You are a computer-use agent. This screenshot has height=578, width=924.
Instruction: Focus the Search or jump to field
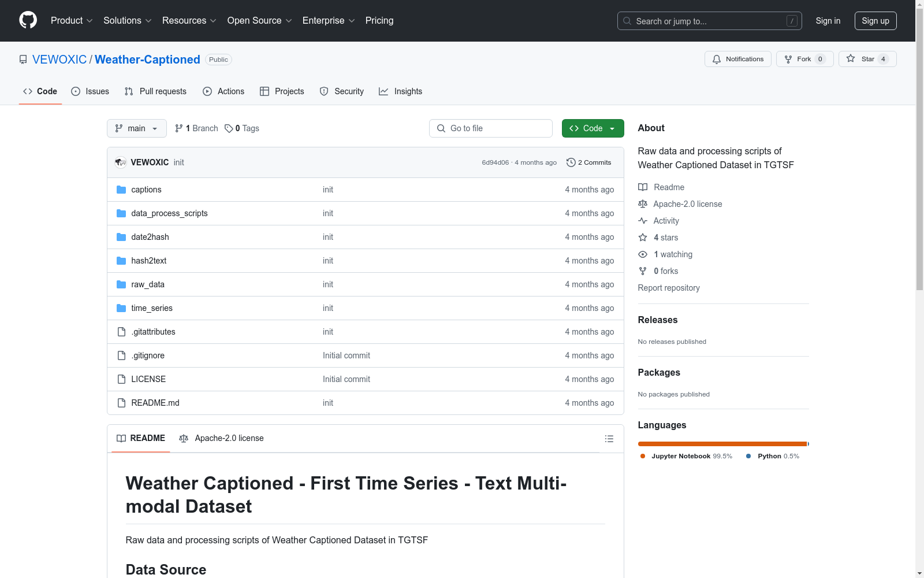pos(710,21)
